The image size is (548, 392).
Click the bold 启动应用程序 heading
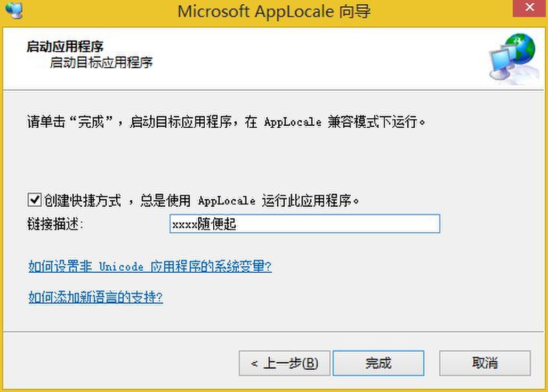click(x=65, y=46)
